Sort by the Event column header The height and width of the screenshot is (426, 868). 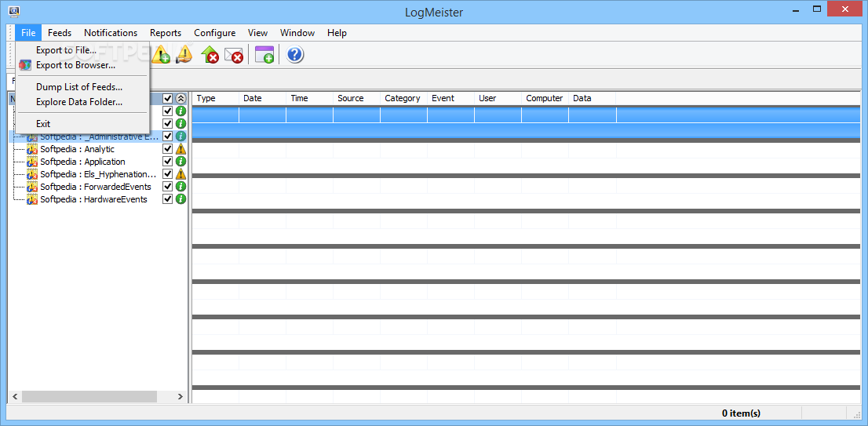(450, 99)
